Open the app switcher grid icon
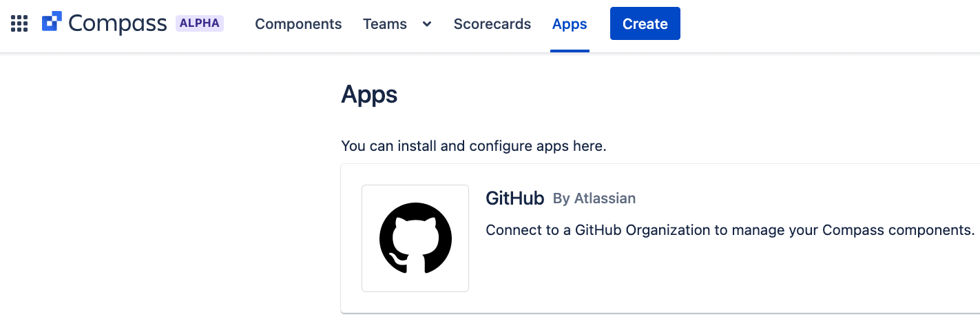Image resolution: width=980 pixels, height=319 pixels. tap(19, 23)
